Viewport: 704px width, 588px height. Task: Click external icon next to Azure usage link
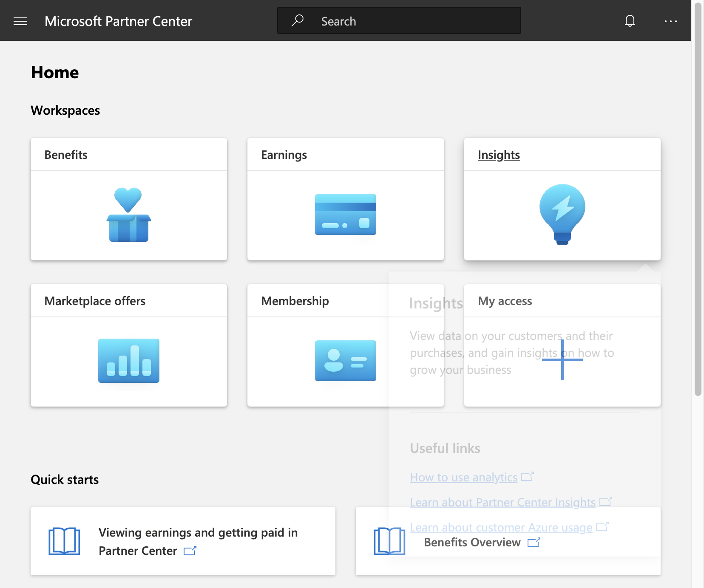click(602, 527)
